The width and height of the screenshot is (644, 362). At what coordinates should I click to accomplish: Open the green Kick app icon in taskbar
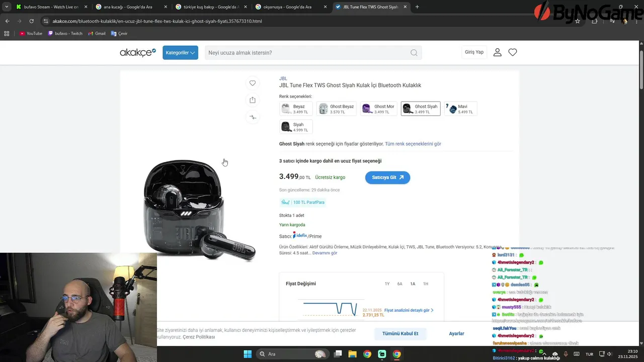[x=382, y=354]
